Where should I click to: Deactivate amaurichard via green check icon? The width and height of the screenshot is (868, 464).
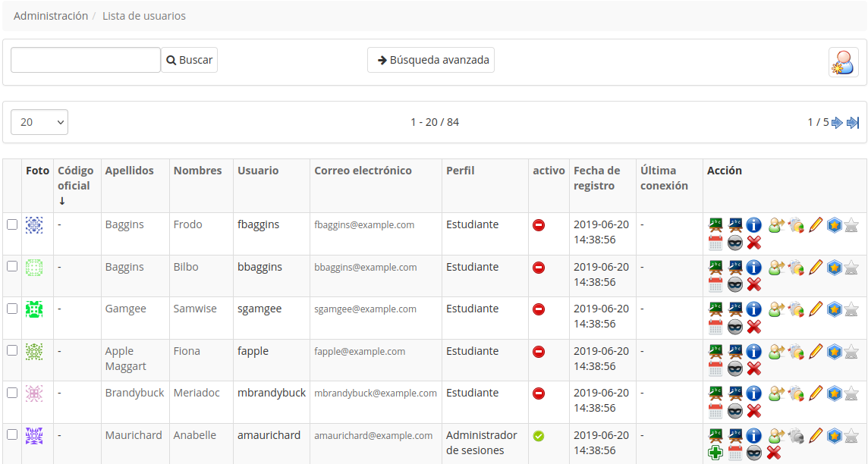[x=539, y=436]
